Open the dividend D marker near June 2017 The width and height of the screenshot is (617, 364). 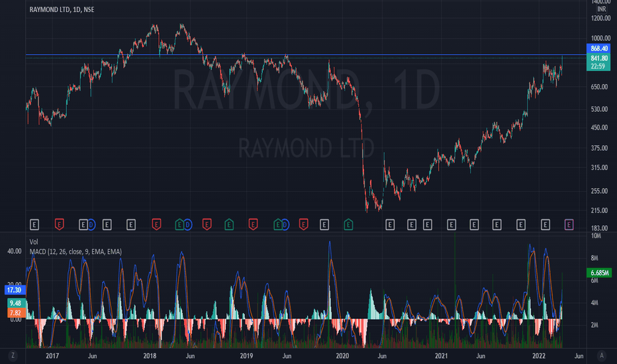click(x=91, y=225)
